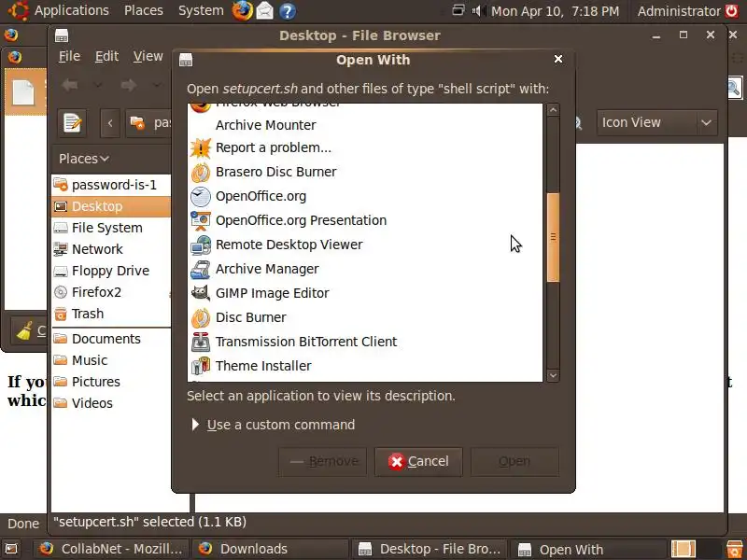This screenshot has height=560, width=747.
Task: Click the power shutdown icon
Action: (732, 10)
